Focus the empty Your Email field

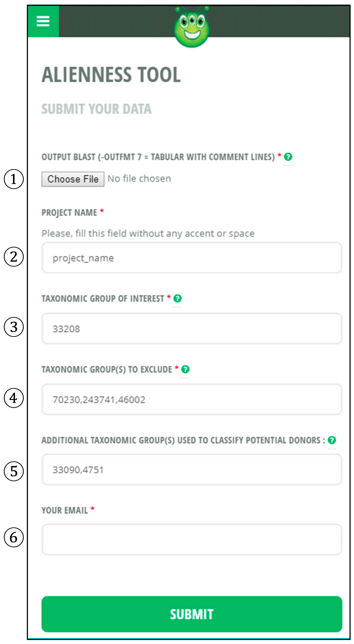[x=192, y=539]
